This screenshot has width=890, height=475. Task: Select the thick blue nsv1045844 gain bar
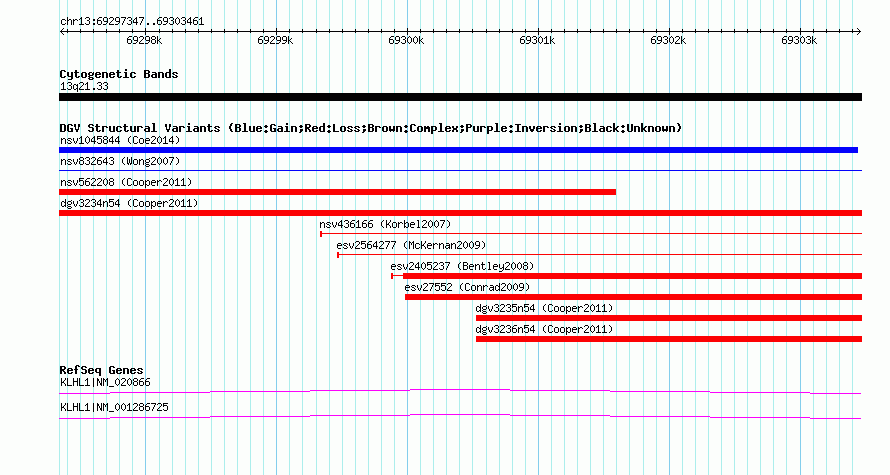coord(458,150)
